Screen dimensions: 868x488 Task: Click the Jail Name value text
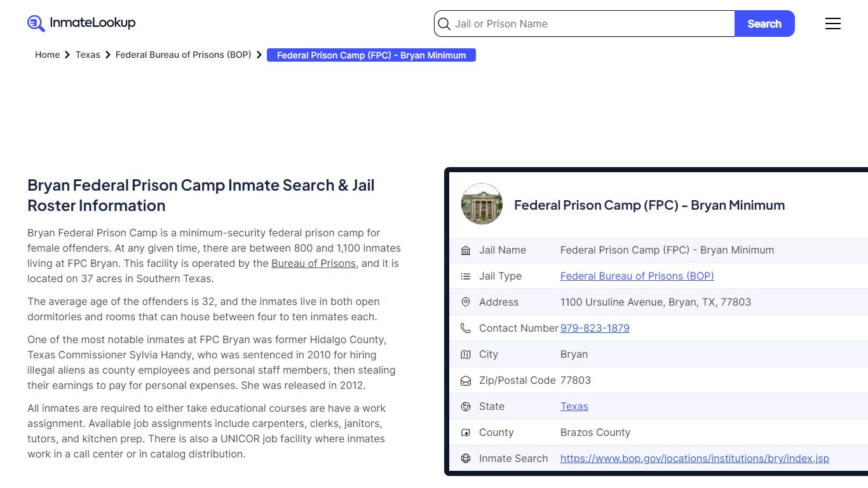click(667, 250)
